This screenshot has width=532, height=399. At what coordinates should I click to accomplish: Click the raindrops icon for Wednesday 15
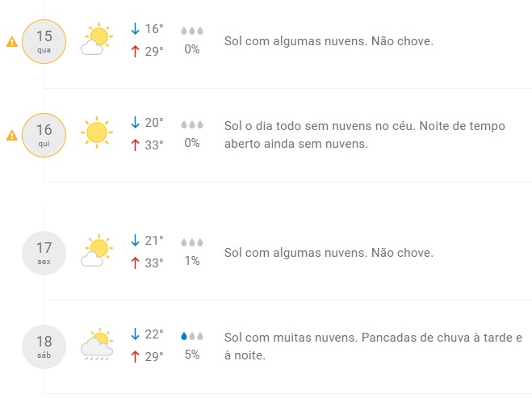pyautogui.click(x=192, y=31)
